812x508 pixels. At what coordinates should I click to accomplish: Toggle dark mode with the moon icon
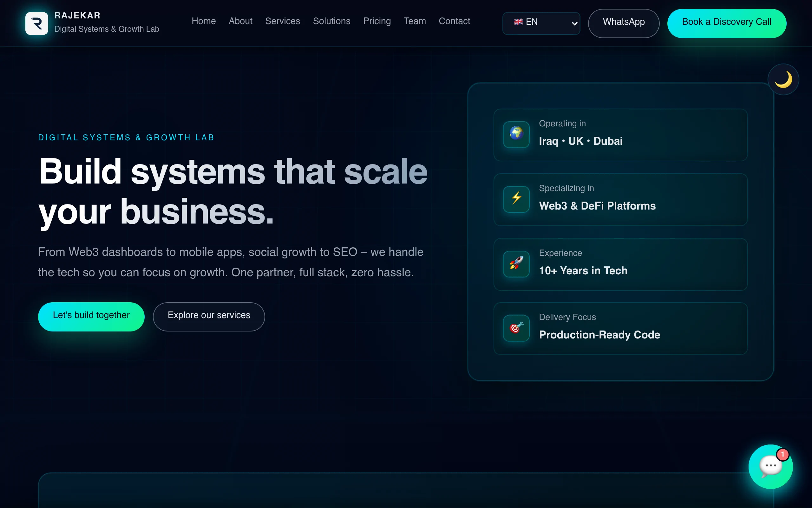pyautogui.click(x=783, y=79)
